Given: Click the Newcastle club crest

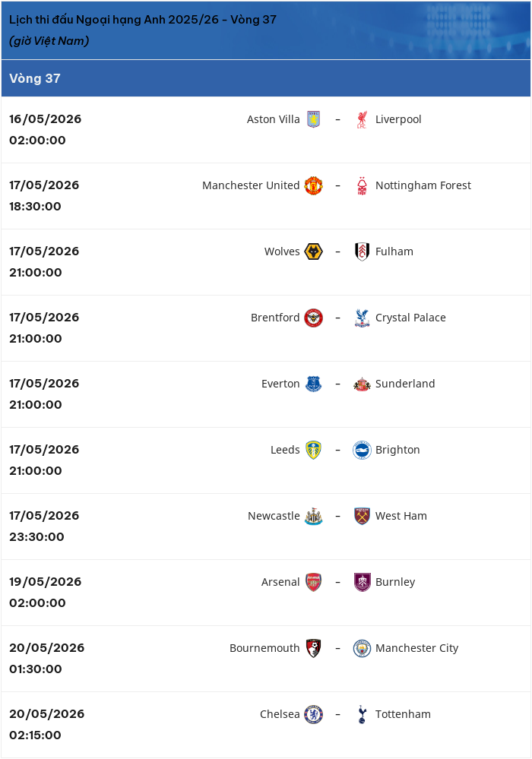Looking at the screenshot, I should (x=314, y=516).
